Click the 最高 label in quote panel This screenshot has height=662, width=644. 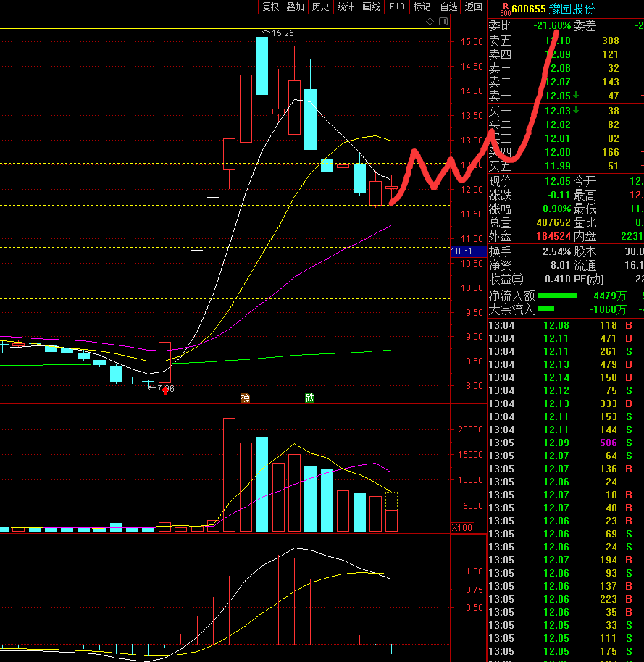585,195
